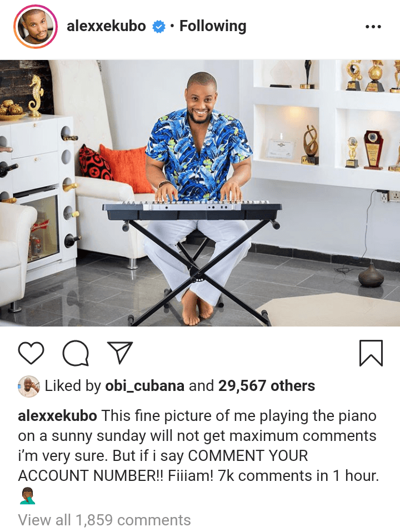Open alexxekubo username in post header

point(106,26)
